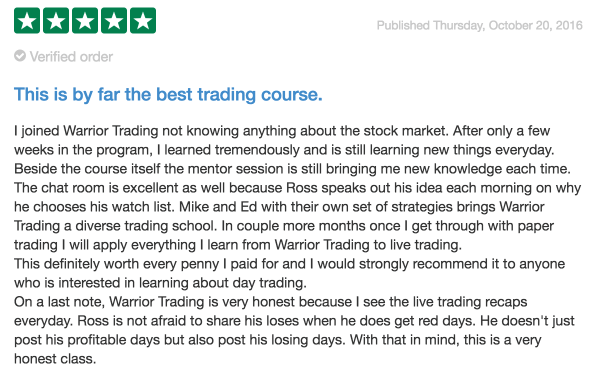Click the line starting 'everyday. Ross is not afraid'

click(294, 321)
